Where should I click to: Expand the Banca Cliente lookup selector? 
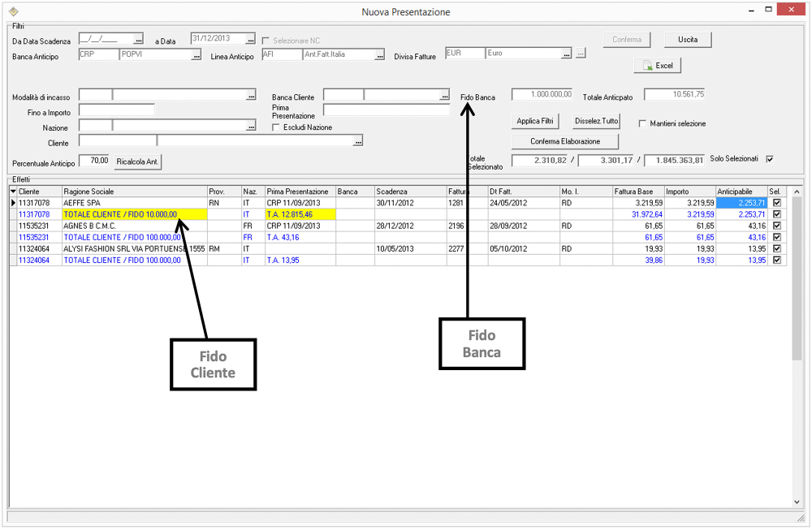point(444,97)
